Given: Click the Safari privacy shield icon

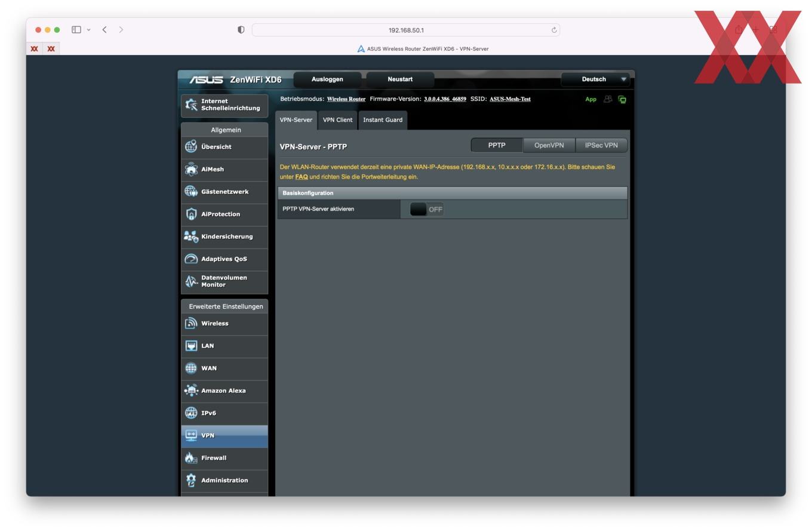Looking at the screenshot, I should [241, 30].
